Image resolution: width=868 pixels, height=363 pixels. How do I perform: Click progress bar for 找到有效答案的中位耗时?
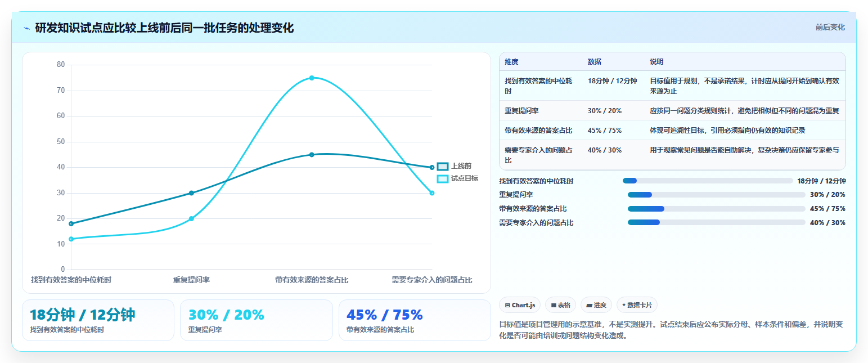click(708, 181)
